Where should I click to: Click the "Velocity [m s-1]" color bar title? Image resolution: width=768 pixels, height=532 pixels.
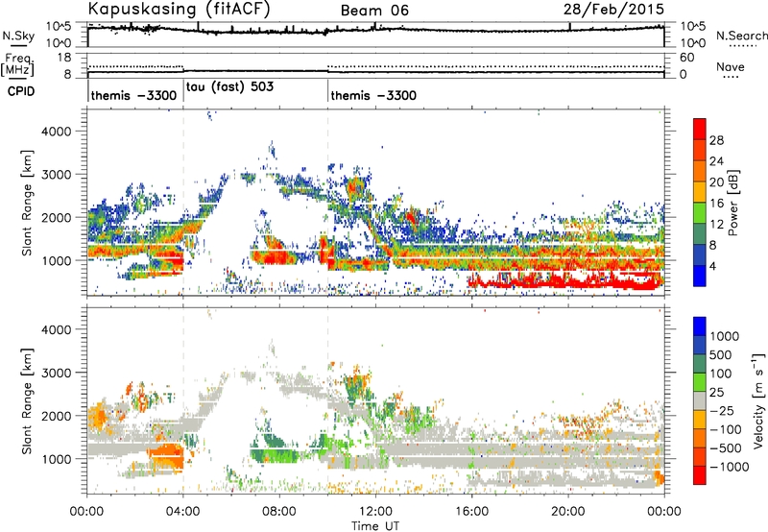tap(758, 400)
